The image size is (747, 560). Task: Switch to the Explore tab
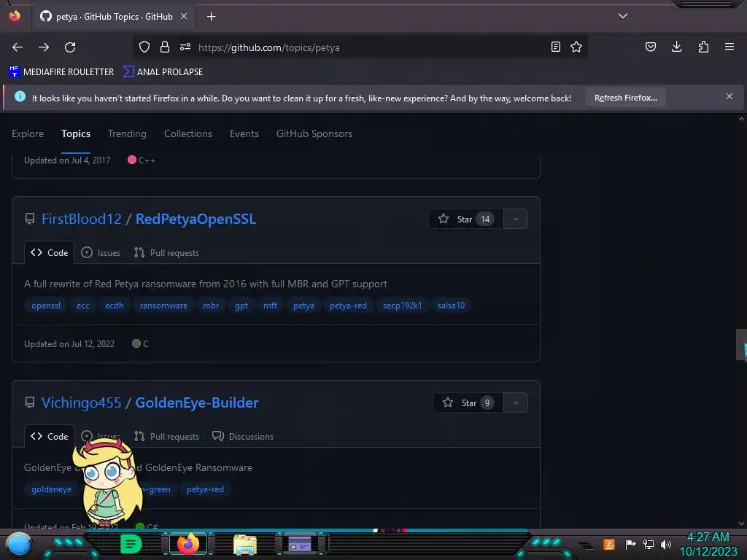(x=28, y=134)
